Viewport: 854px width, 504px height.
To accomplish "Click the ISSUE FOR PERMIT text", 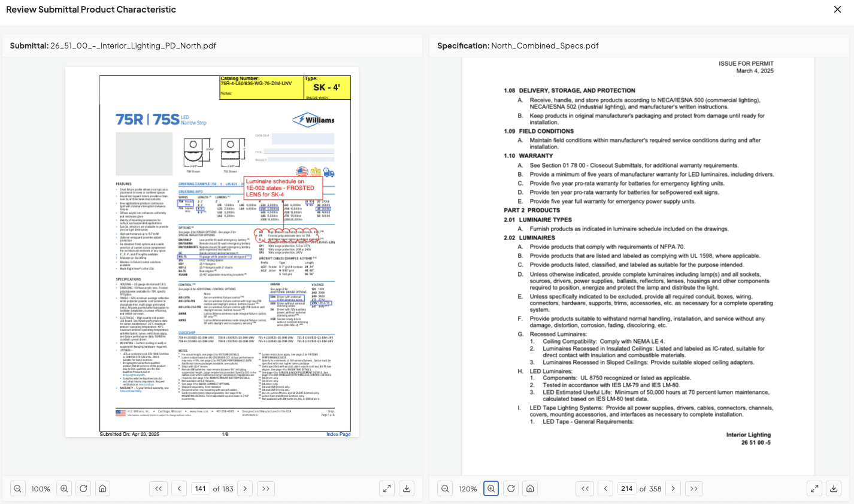I will click(x=746, y=63).
